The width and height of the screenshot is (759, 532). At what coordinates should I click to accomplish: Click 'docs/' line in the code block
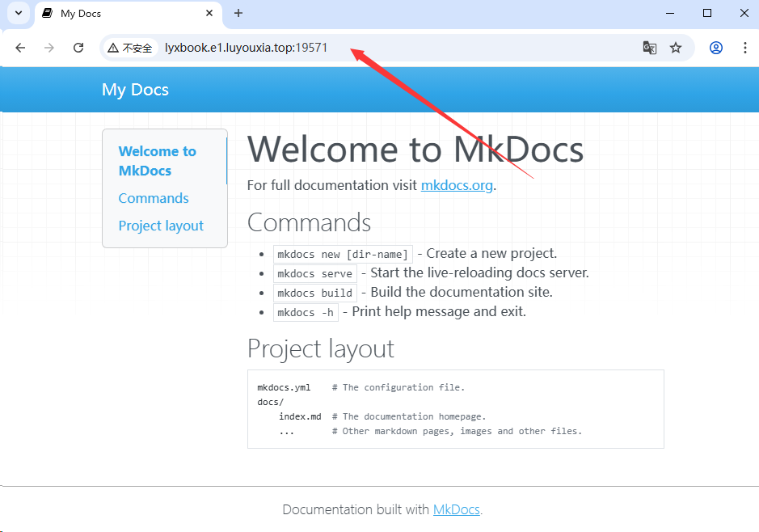271,402
